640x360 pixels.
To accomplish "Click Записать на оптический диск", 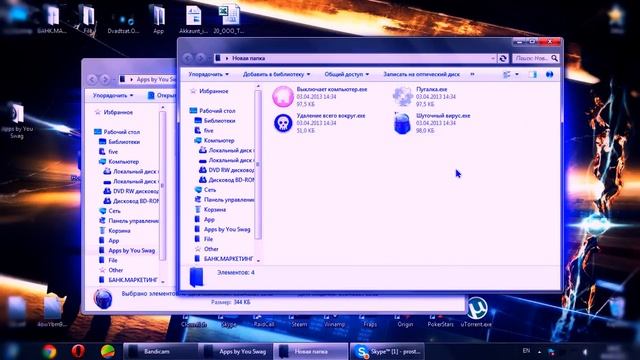I will [421, 74].
